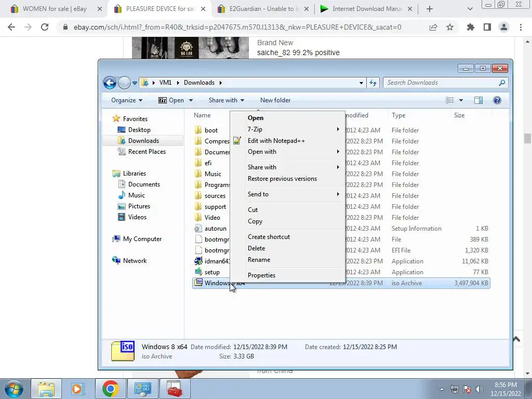Image resolution: width=532 pixels, height=399 pixels.
Task: Expand Open with submenu
Action: (288, 152)
